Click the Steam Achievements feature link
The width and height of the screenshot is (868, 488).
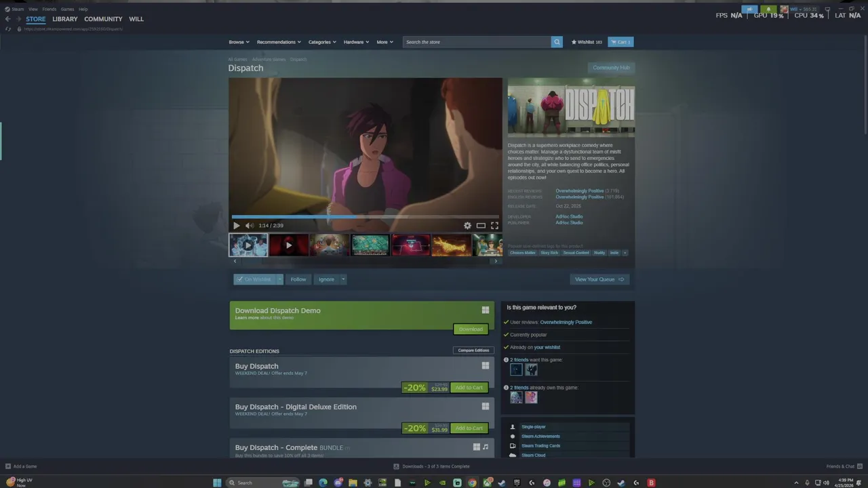[x=540, y=436]
